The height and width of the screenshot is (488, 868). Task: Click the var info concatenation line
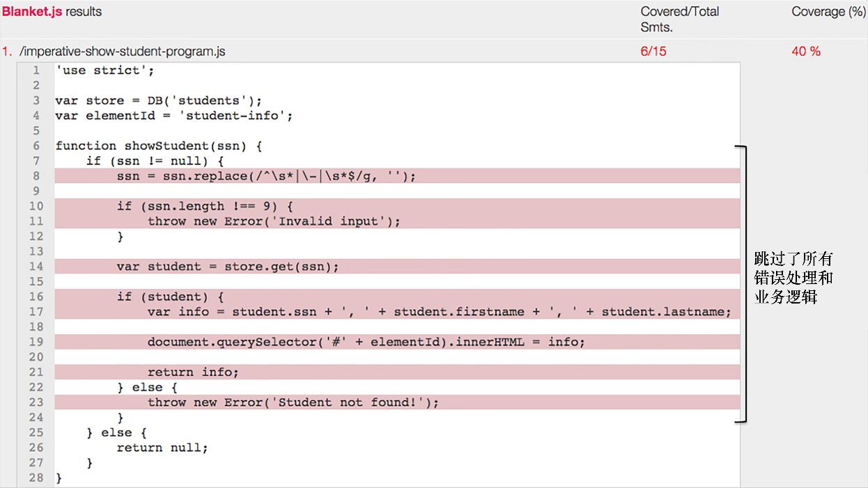439,312
